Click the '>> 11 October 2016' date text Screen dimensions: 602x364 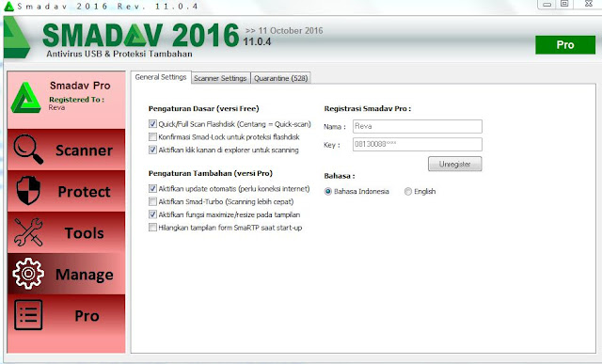tap(284, 31)
